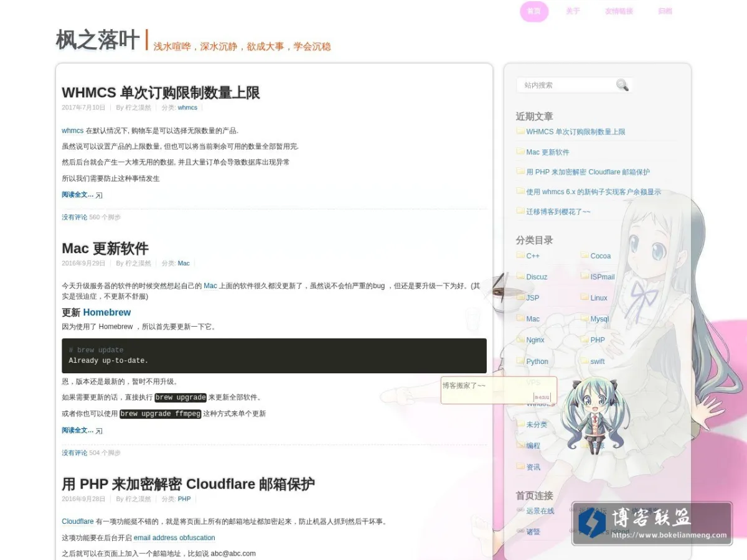Image resolution: width=747 pixels, height=560 pixels.
Task: Click 阅读全文 link under WHMCS post
Action: coord(77,195)
